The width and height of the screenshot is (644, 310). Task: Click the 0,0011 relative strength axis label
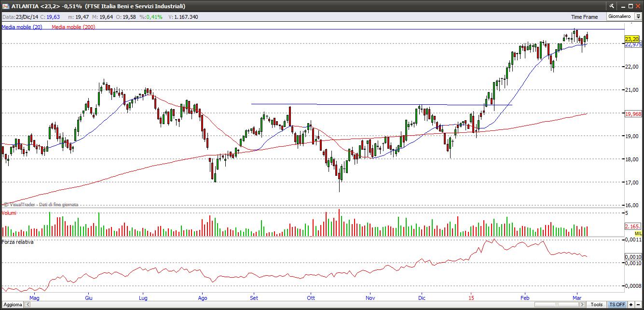point(633,240)
